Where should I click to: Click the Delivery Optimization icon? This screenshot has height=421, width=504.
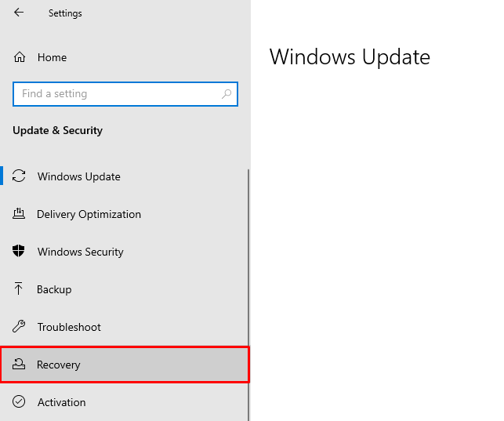pyautogui.click(x=20, y=214)
